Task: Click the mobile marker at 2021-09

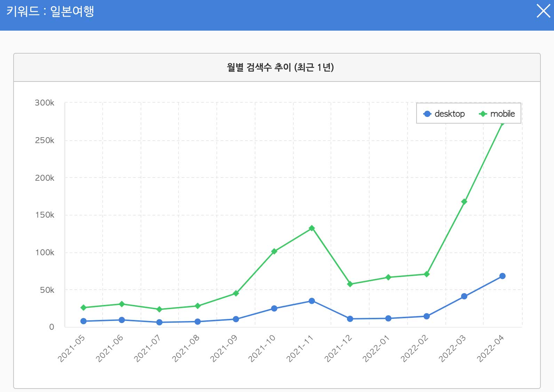Action: (x=236, y=293)
